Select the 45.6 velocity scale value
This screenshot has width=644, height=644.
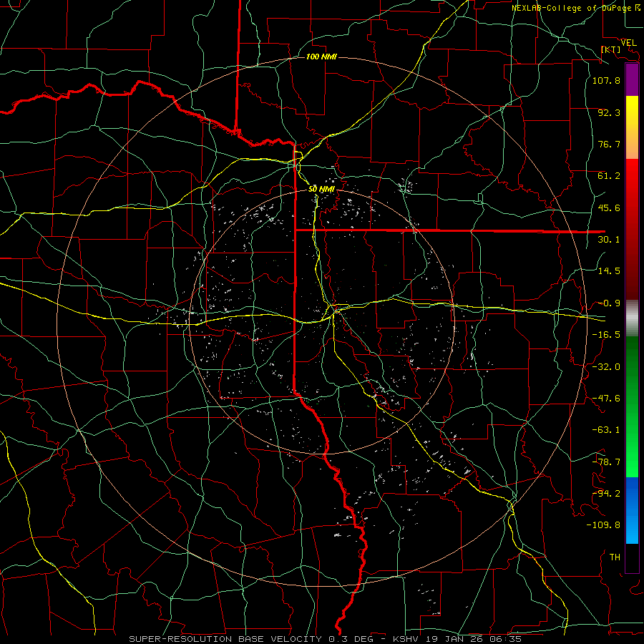(x=609, y=208)
